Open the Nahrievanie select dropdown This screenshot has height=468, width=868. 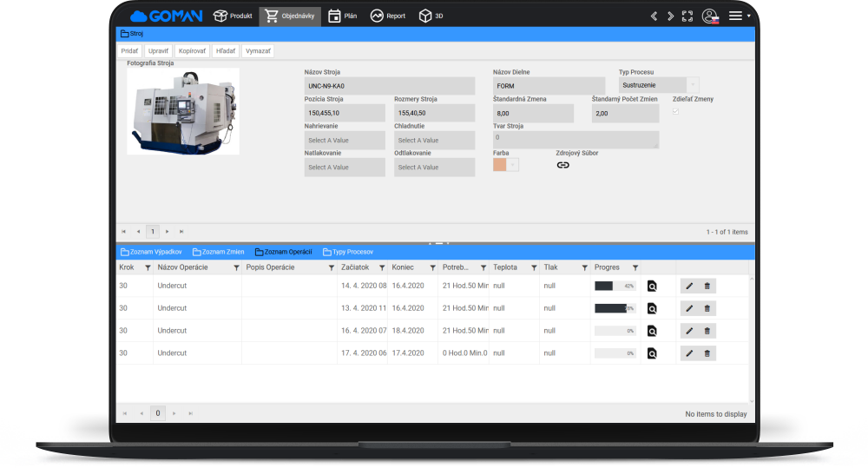tap(345, 140)
